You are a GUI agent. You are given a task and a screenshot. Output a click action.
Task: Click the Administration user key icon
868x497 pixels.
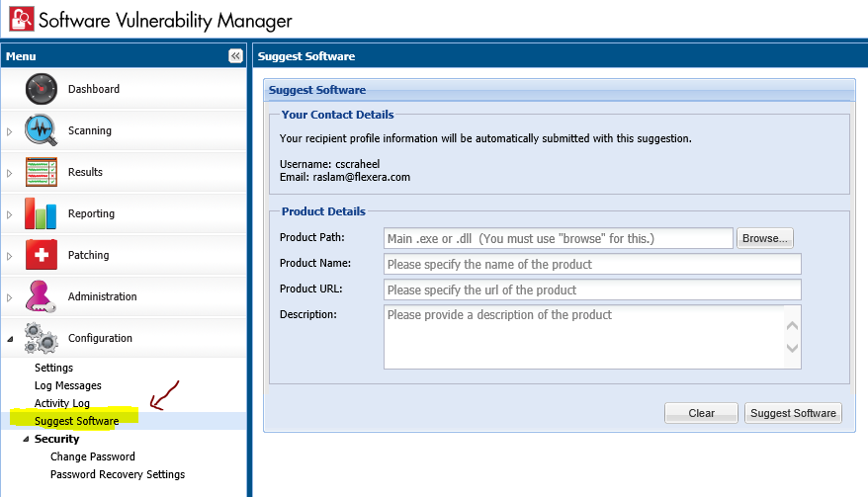[40, 296]
